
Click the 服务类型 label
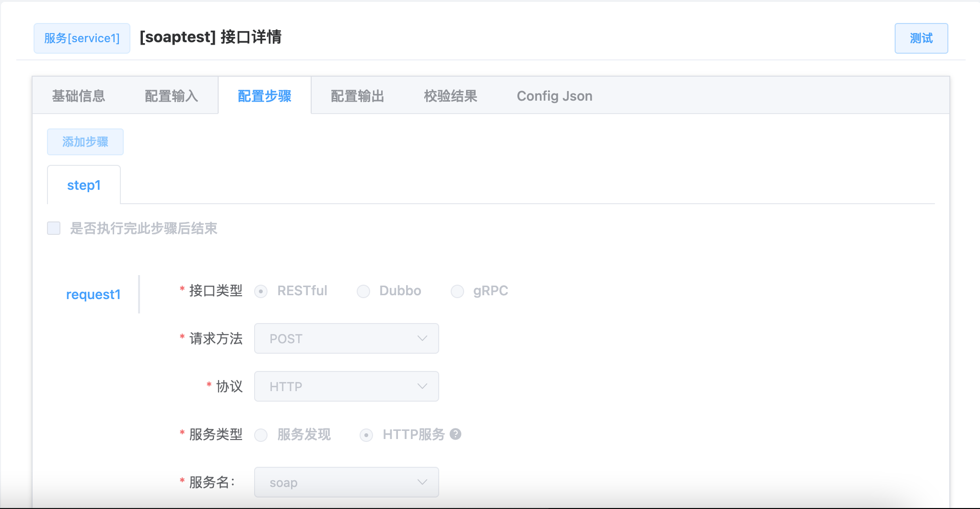tap(216, 434)
